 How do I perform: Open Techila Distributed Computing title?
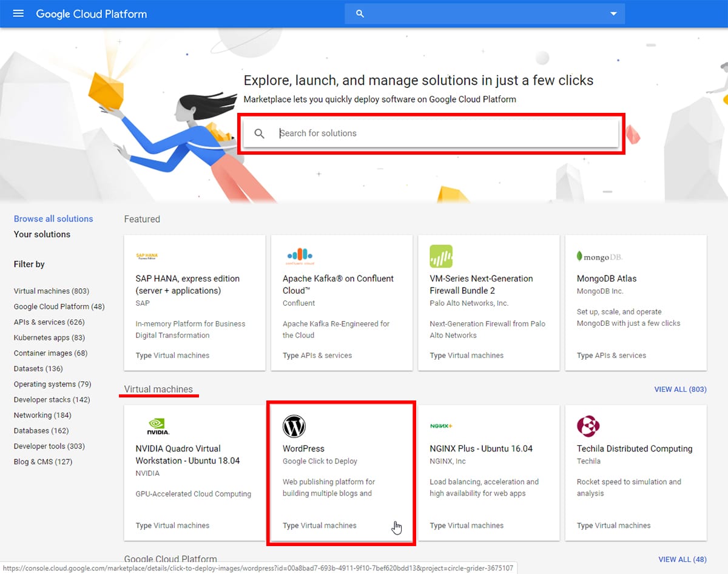(635, 448)
